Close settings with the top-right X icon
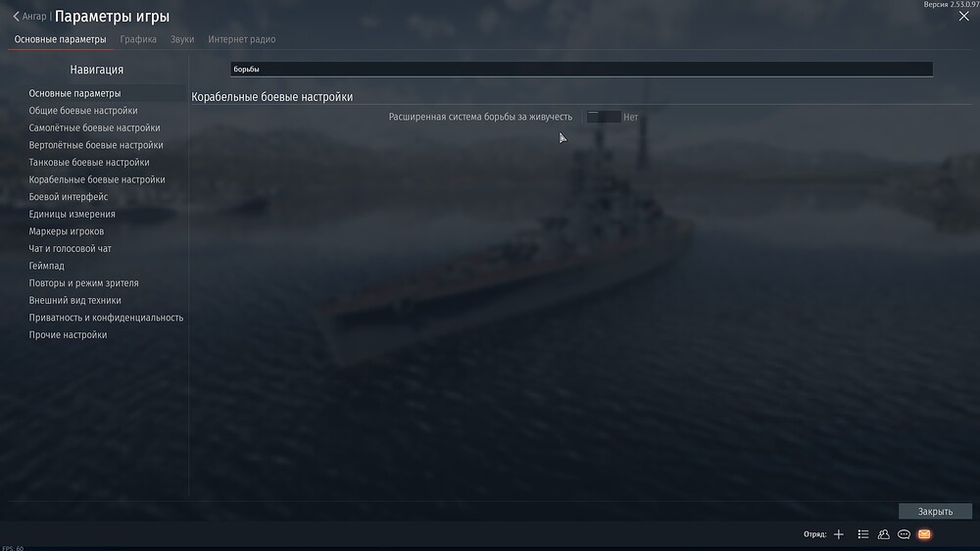The image size is (980, 551). click(963, 17)
